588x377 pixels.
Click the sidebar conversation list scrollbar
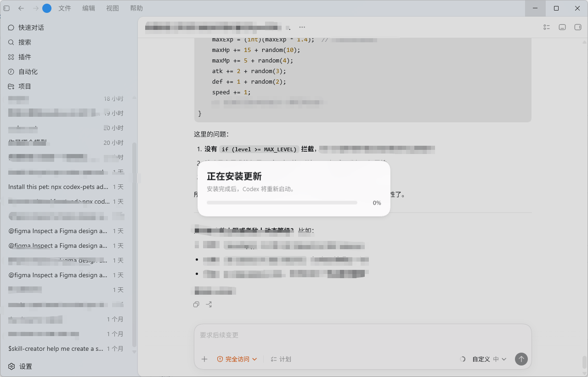(135, 244)
